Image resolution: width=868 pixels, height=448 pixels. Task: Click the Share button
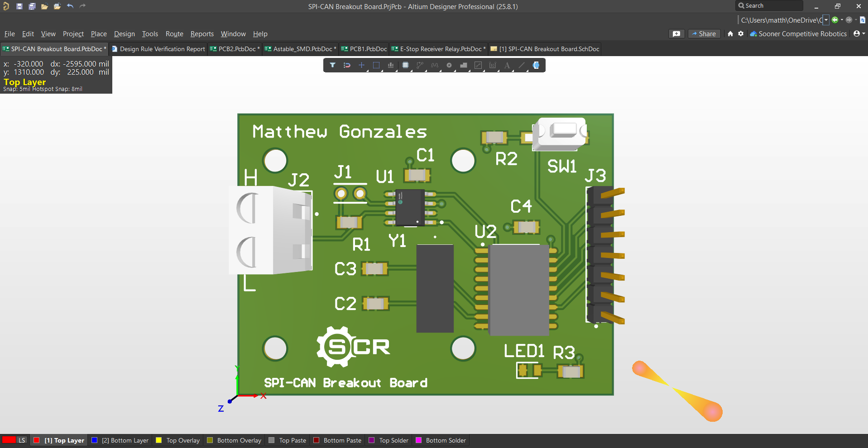[704, 34]
